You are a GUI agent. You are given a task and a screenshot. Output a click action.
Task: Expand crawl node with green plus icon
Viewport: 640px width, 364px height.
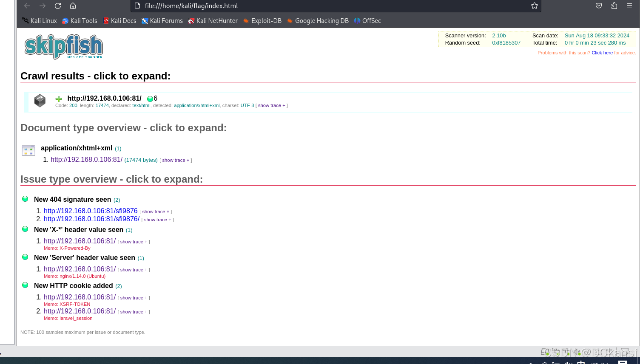coord(59,99)
